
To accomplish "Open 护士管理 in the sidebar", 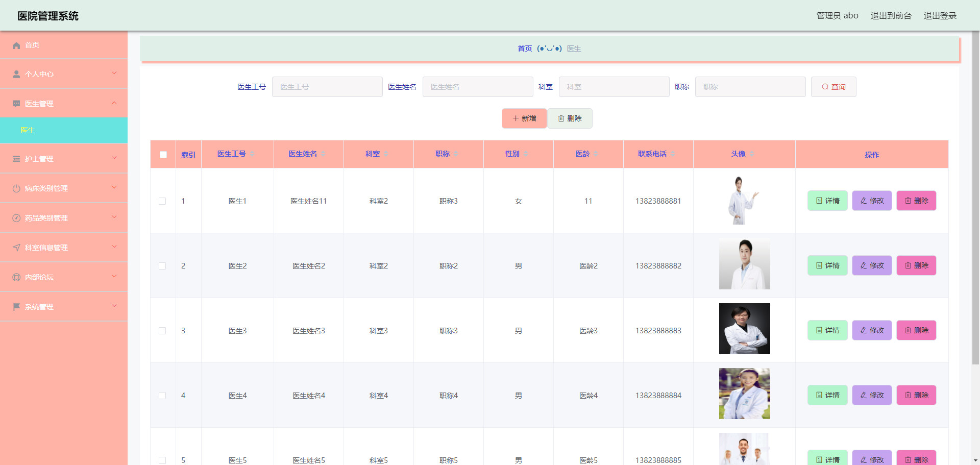I will [x=64, y=159].
